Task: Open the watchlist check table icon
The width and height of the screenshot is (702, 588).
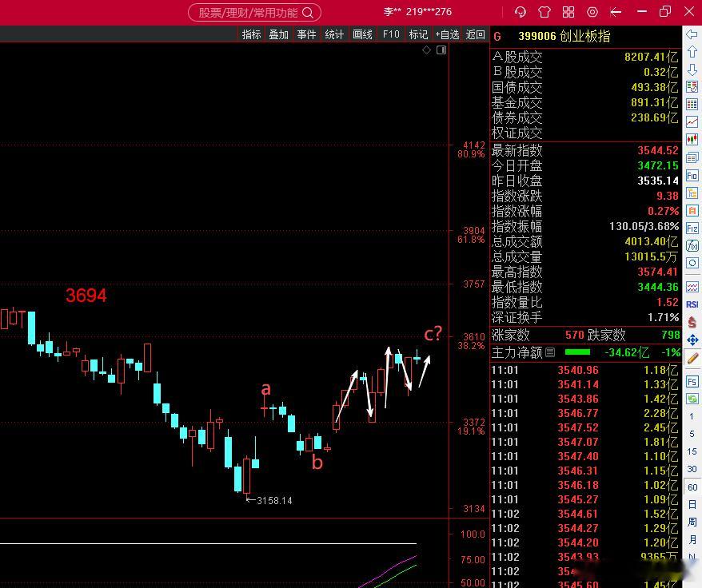Action: (692, 87)
